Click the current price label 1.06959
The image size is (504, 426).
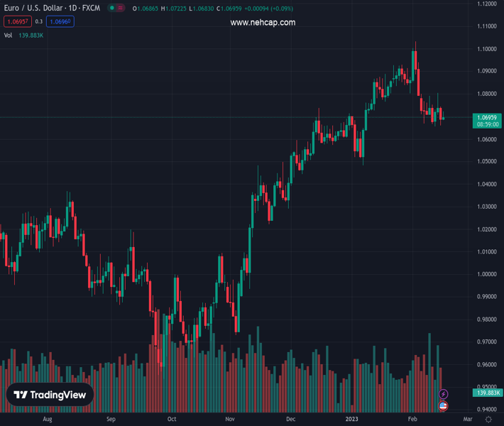tap(487, 117)
